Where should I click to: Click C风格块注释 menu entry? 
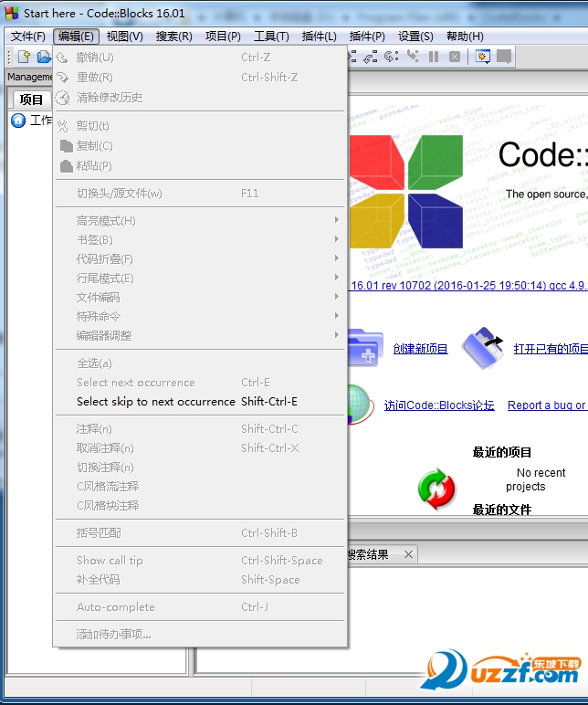click(200, 505)
